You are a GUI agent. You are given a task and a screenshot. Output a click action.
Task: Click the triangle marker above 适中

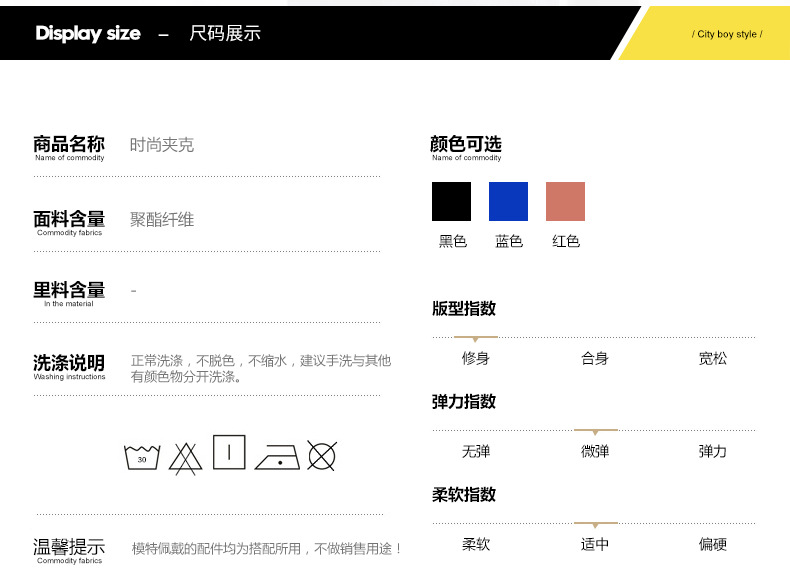[595, 524]
